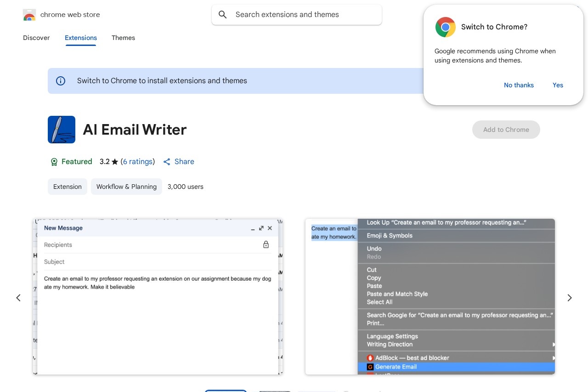
Task: Select the Extensions tab
Action: 81,38
